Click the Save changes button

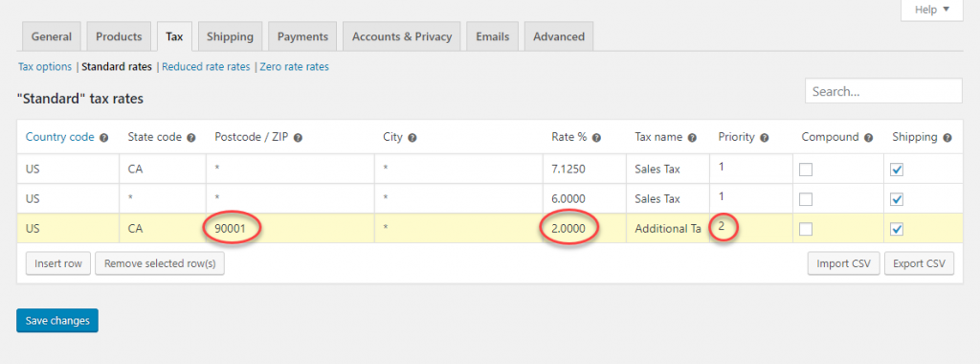pyautogui.click(x=57, y=320)
